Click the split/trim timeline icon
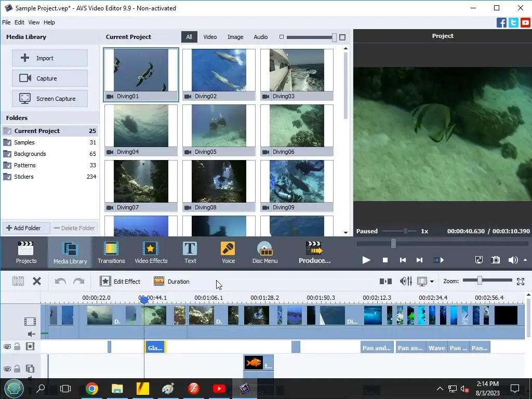Image resolution: width=532 pixels, height=399 pixels. click(385, 281)
